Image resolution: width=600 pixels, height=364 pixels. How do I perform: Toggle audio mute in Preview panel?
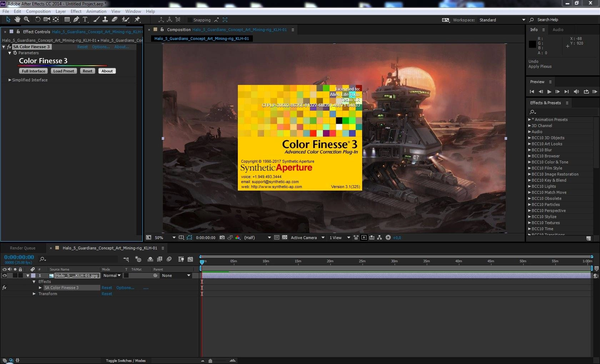coord(576,92)
